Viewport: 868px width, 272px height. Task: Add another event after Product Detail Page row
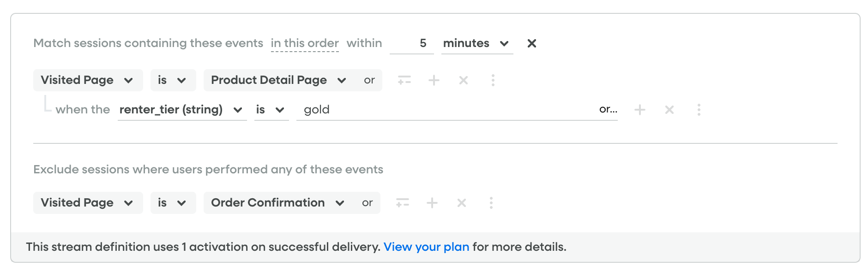pos(434,80)
